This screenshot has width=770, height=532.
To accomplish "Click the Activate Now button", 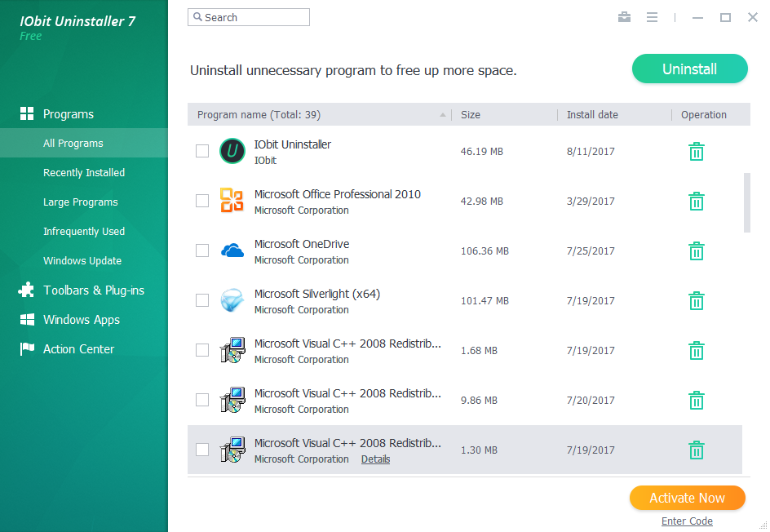I will 687,498.
